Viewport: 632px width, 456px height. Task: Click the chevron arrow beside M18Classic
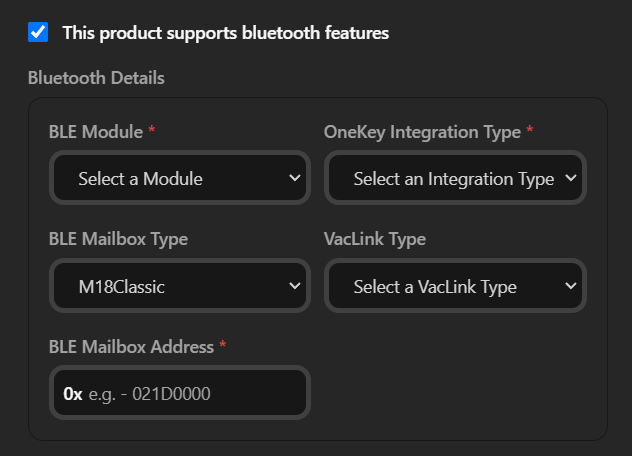point(295,286)
